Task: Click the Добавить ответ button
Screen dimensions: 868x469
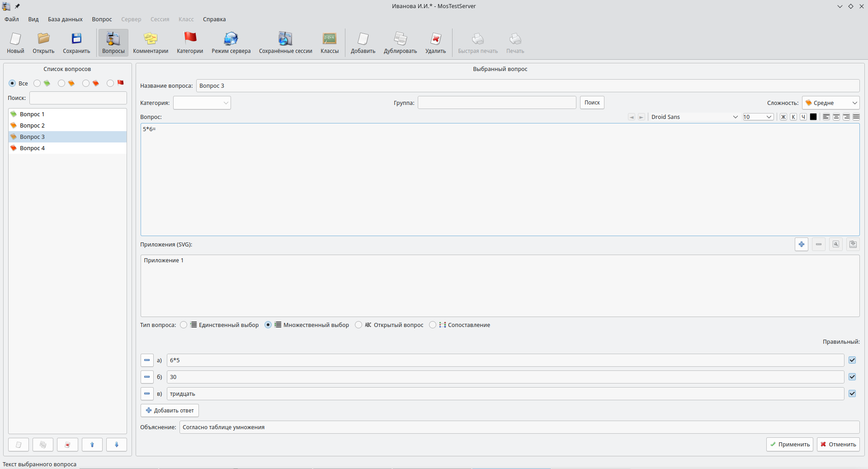Action: [x=170, y=411]
